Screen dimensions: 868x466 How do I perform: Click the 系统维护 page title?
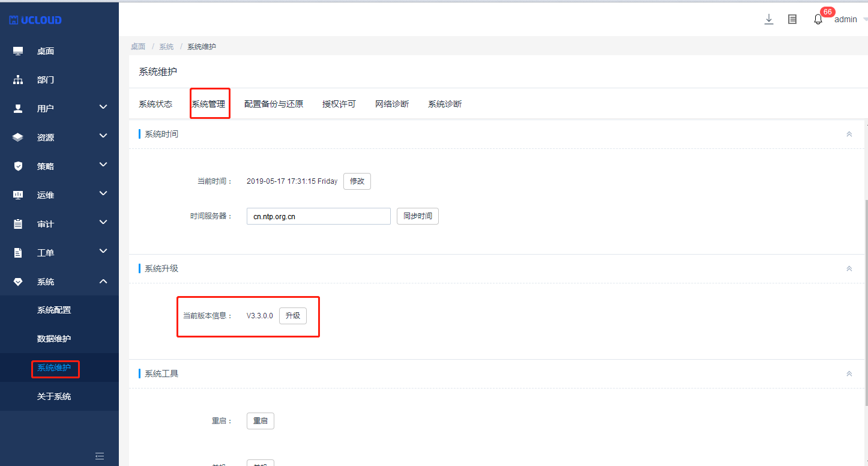pos(158,71)
